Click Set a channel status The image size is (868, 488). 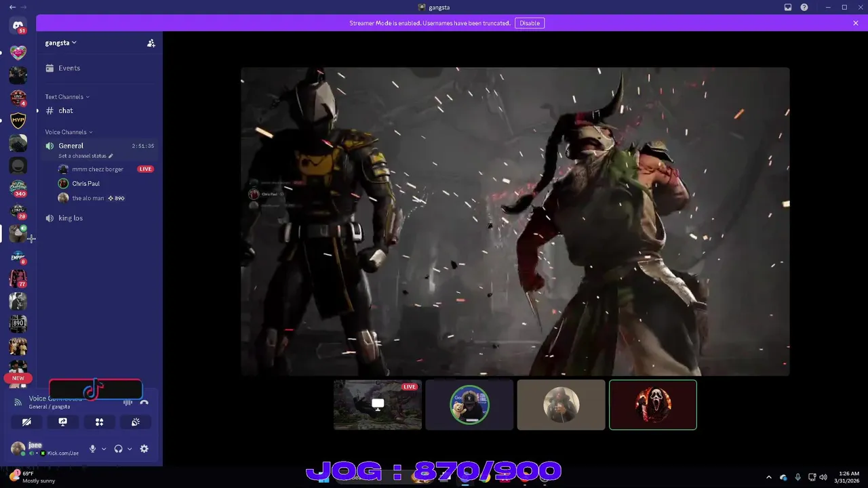pyautogui.click(x=82, y=156)
